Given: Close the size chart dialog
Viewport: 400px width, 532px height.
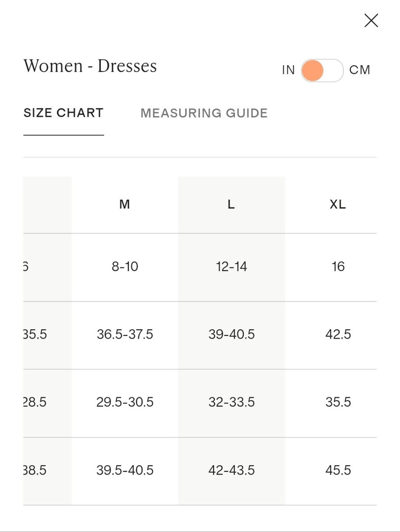Looking at the screenshot, I should [x=371, y=20].
